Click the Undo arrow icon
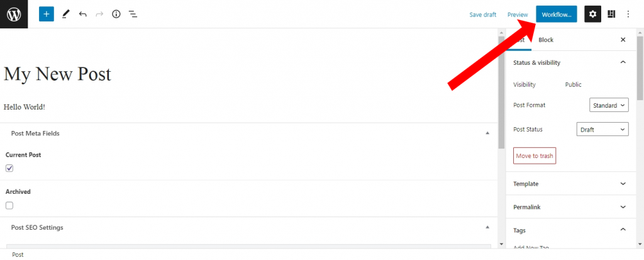The image size is (644, 260). tap(82, 14)
